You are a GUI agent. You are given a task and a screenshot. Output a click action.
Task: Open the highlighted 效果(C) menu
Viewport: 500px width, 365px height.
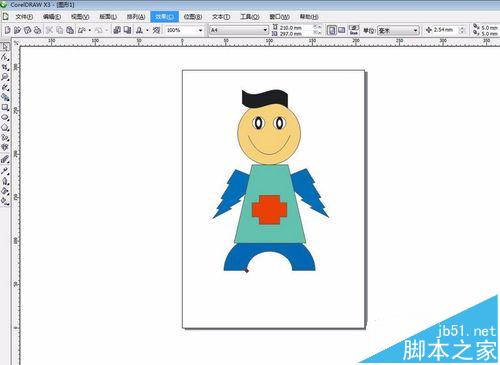[x=165, y=17]
